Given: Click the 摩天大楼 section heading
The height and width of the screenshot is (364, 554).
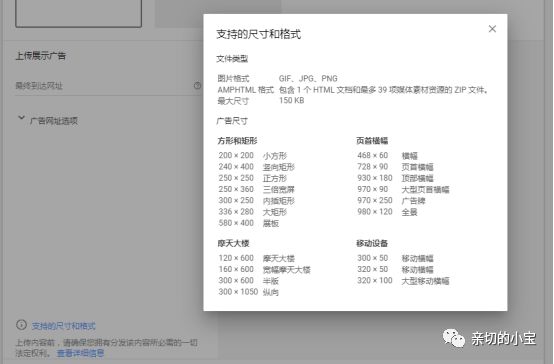Looking at the screenshot, I should pos(234,243).
